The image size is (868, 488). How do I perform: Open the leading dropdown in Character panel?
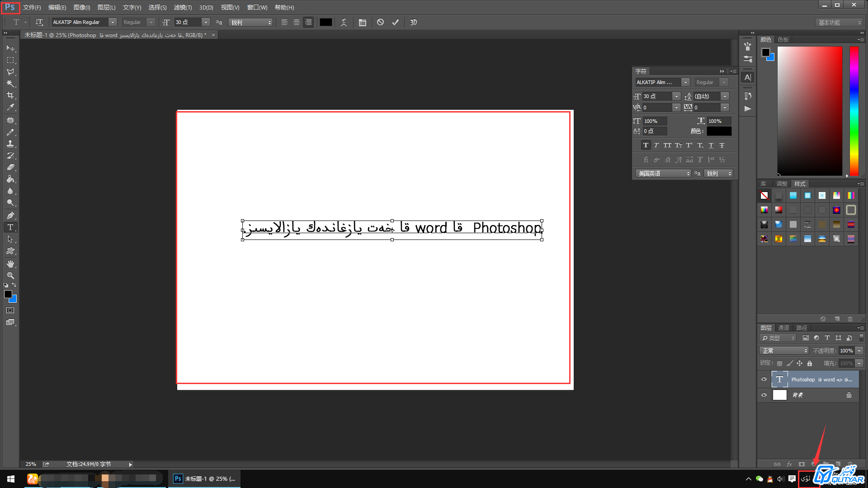pyautogui.click(x=725, y=96)
